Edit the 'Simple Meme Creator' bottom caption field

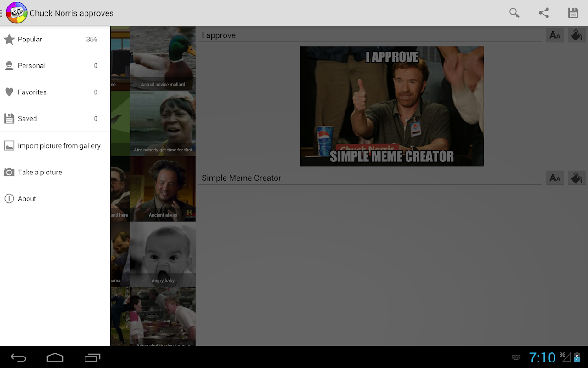tap(370, 178)
